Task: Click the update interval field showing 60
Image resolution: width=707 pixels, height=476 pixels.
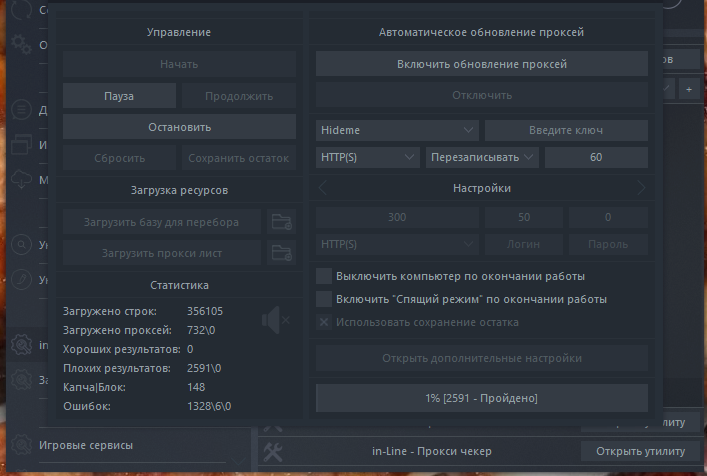Action: 596,157
